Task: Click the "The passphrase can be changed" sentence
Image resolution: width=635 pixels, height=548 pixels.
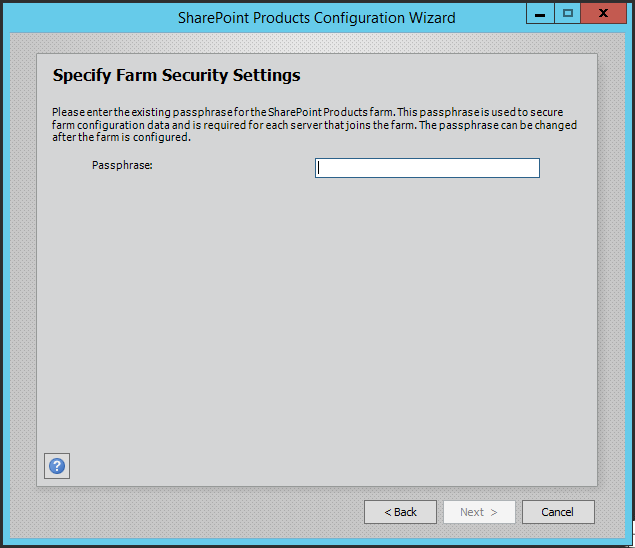Action: [x=498, y=125]
